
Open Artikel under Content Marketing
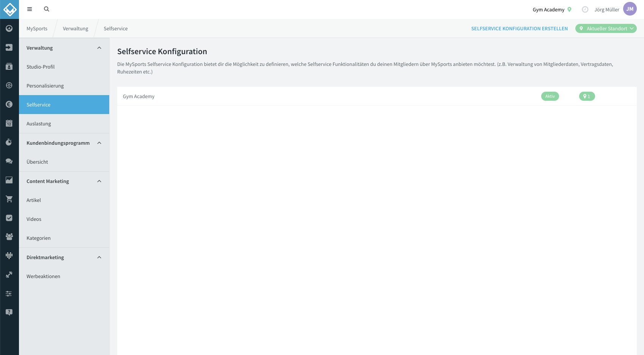64,200
